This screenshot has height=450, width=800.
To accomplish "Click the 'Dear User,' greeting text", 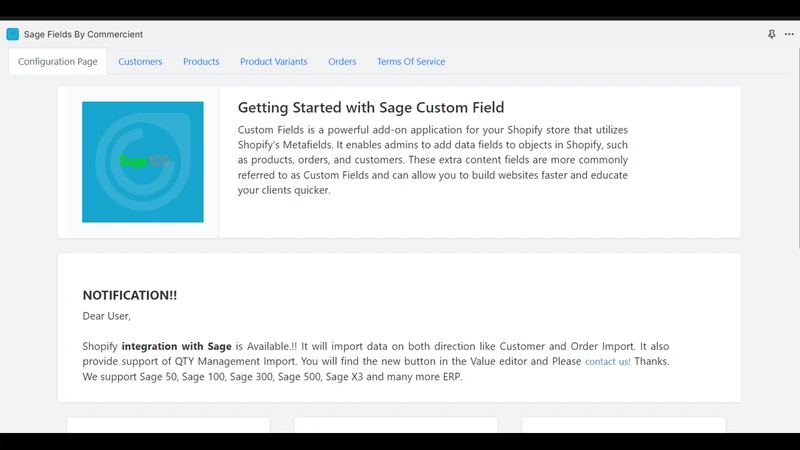I will tap(107, 316).
